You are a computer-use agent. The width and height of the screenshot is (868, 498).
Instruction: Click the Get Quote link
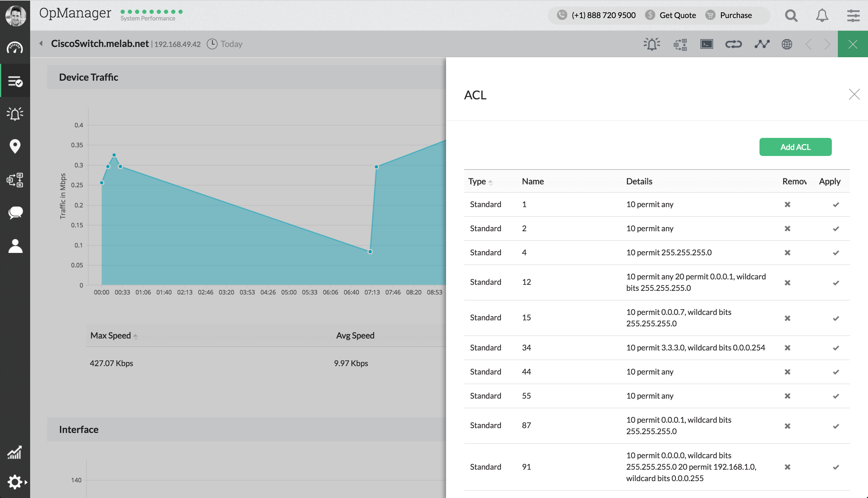tap(677, 15)
